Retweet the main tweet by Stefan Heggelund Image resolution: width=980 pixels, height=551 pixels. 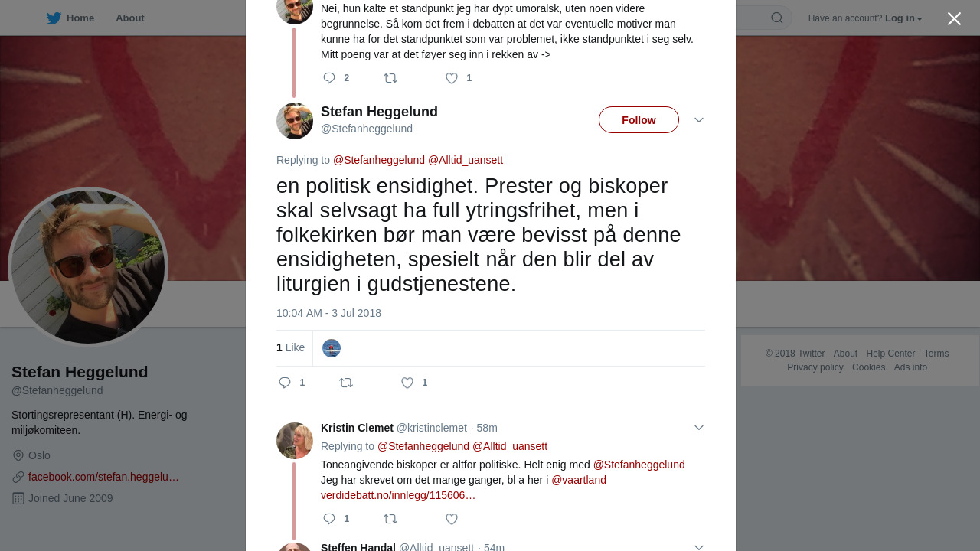346,383
